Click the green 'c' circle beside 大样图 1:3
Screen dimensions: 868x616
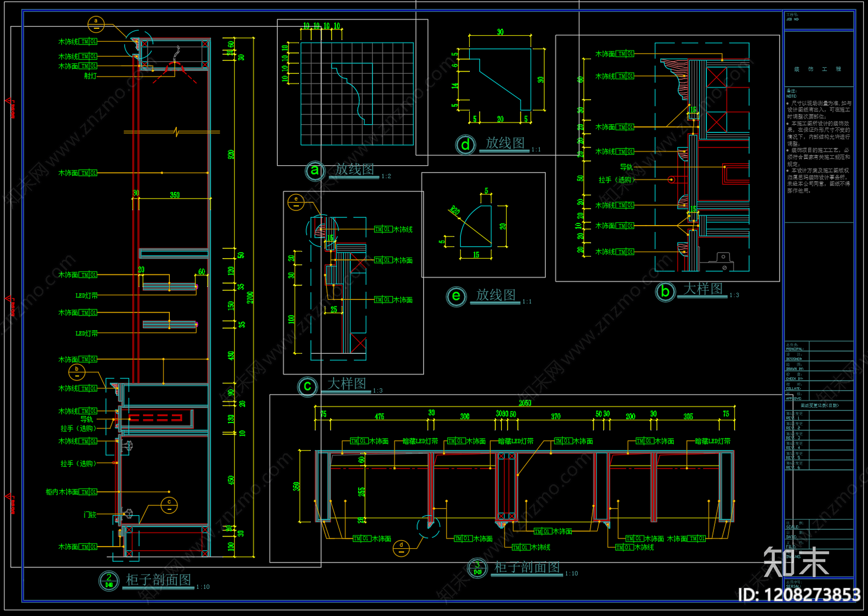pyautogui.click(x=308, y=386)
